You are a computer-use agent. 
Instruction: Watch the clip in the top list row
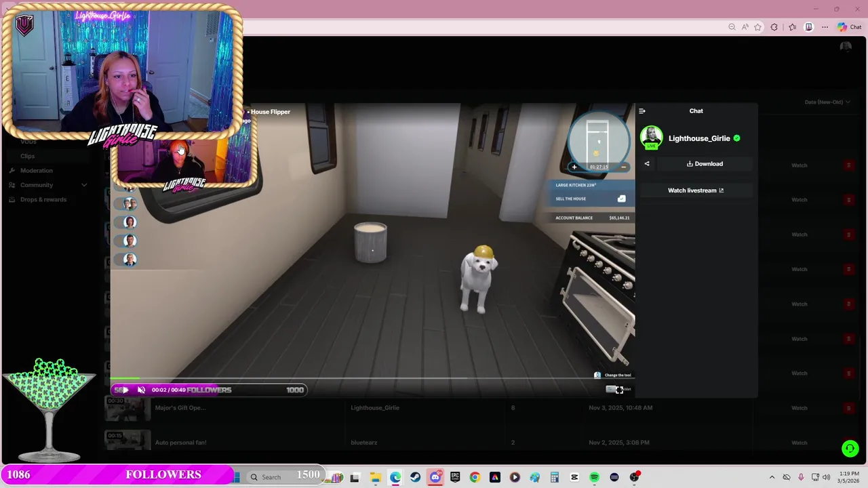tap(800, 165)
